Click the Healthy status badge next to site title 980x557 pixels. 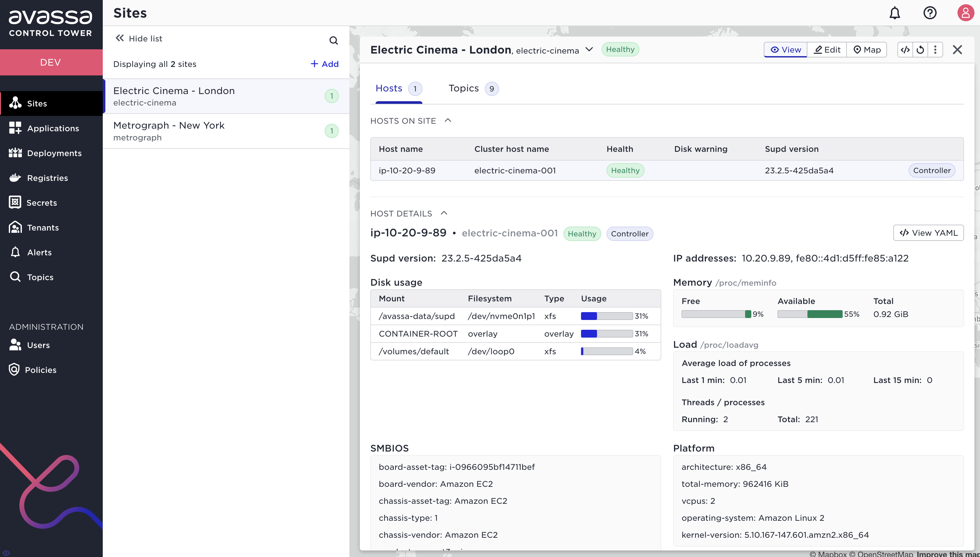[620, 49]
